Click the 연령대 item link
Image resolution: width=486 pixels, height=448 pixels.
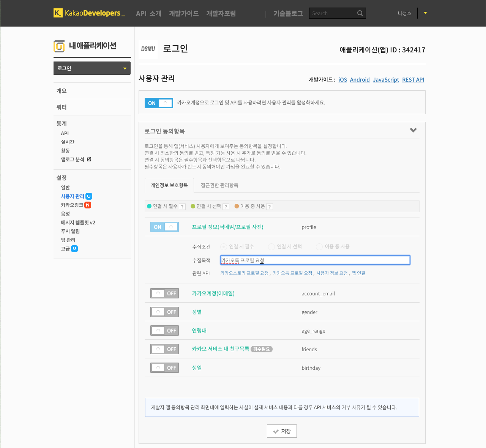[x=199, y=331]
